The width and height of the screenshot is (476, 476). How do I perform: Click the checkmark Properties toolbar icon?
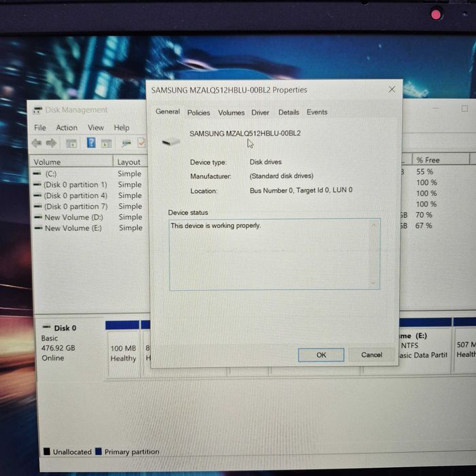tap(141, 143)
